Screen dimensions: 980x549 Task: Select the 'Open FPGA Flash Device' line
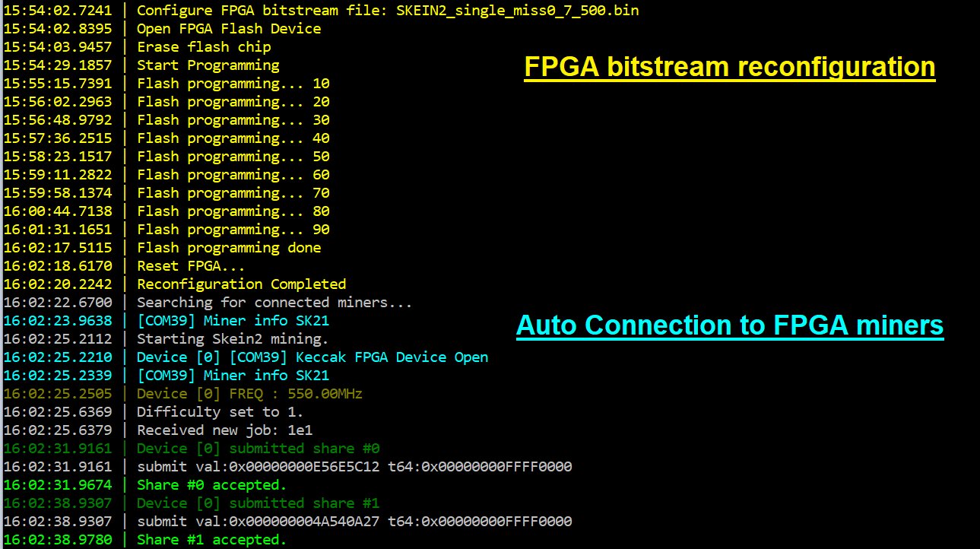coord(163,29)
